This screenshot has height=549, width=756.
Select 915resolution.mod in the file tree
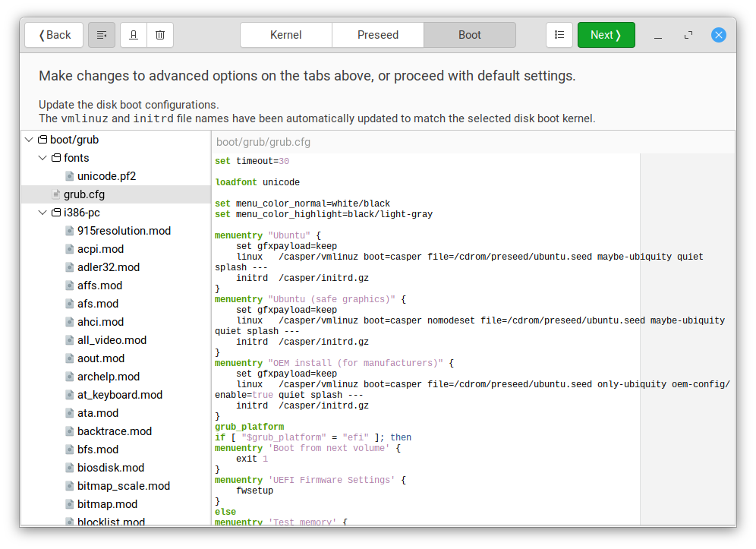pos(124,230)
